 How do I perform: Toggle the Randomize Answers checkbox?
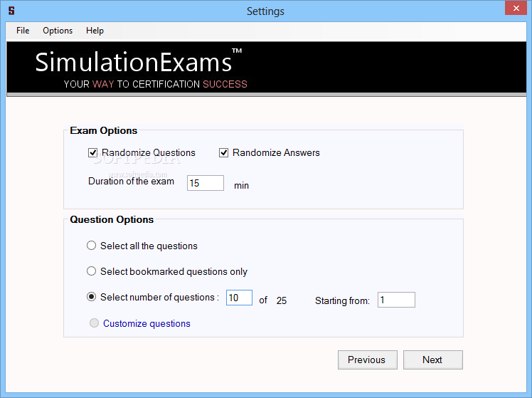point(223,153)
